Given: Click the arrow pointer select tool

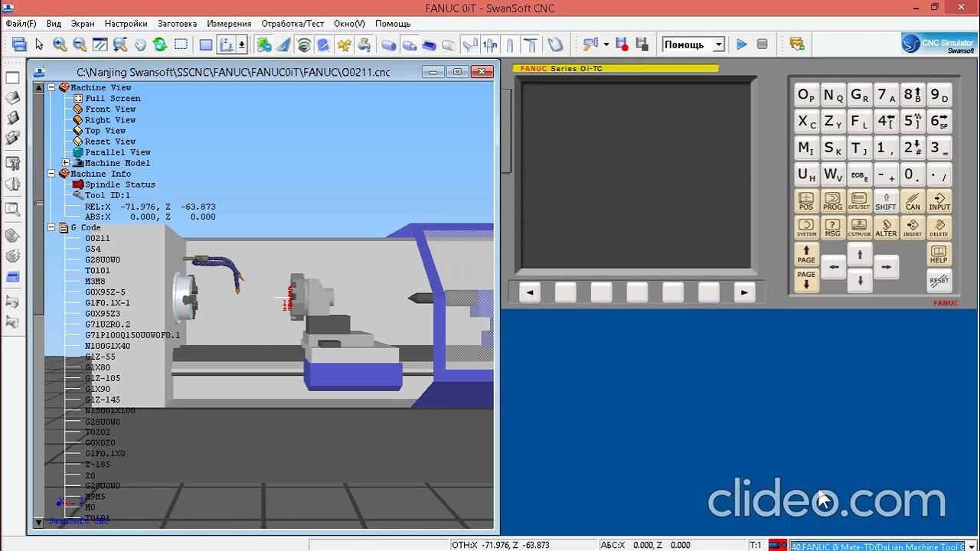Looking at the screenshot, I should [x=39, y=44].
